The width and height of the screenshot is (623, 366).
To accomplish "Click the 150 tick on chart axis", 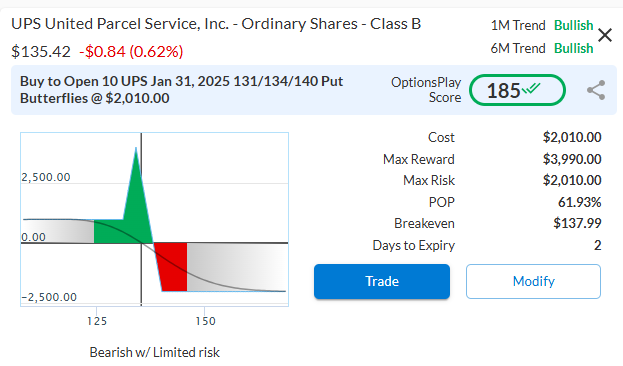I will pos(205,321).
